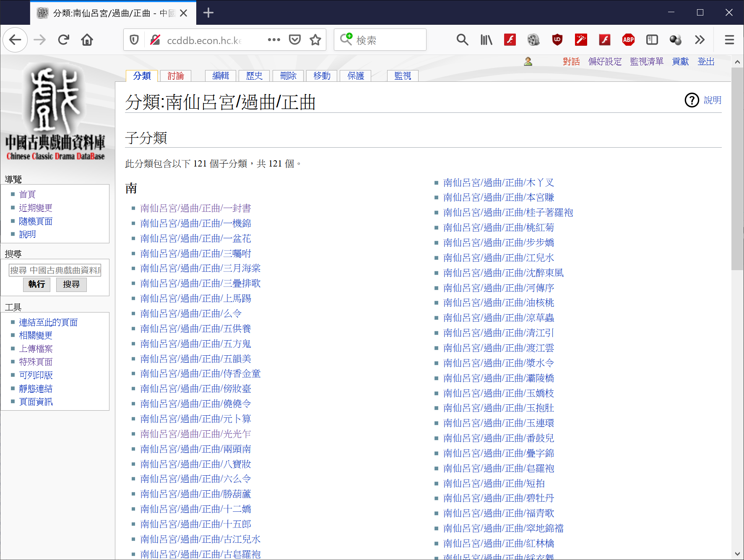
Task: Click the page vertical scrollbar thumb
Action: pyautogui.click(x=737, y=168)
